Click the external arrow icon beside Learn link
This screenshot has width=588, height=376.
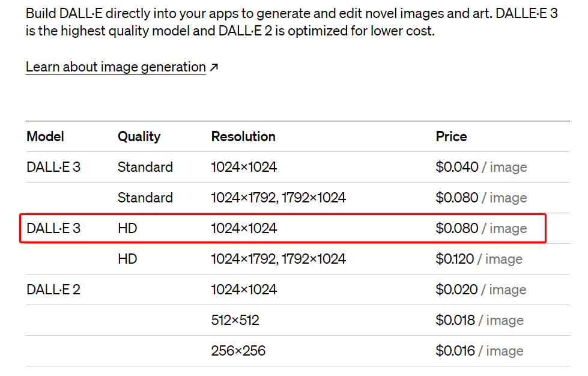point(214,67)
